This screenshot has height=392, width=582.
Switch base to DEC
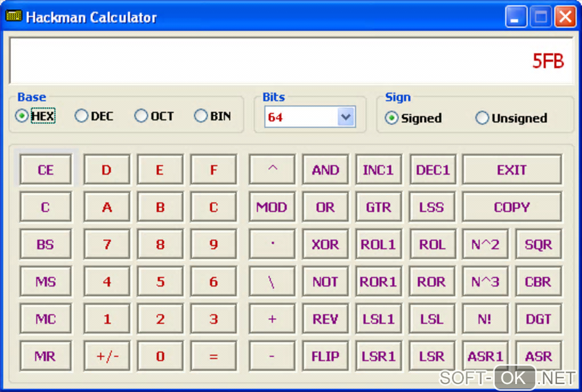pos(94,116)
